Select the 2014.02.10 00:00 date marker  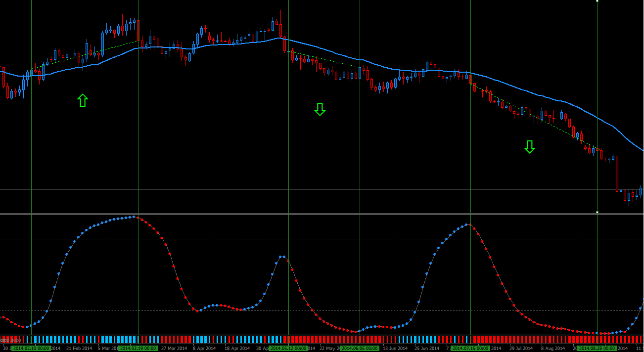tap(31, 349)
